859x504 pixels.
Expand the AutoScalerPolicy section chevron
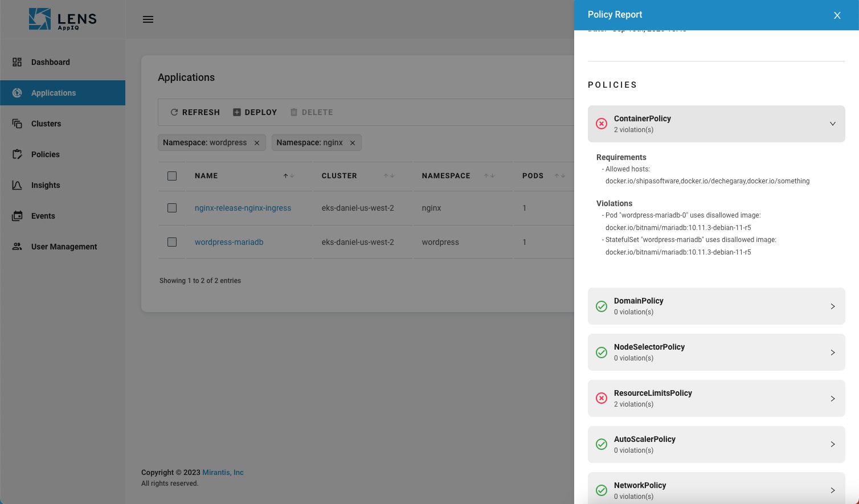click(x=833, y=444)
